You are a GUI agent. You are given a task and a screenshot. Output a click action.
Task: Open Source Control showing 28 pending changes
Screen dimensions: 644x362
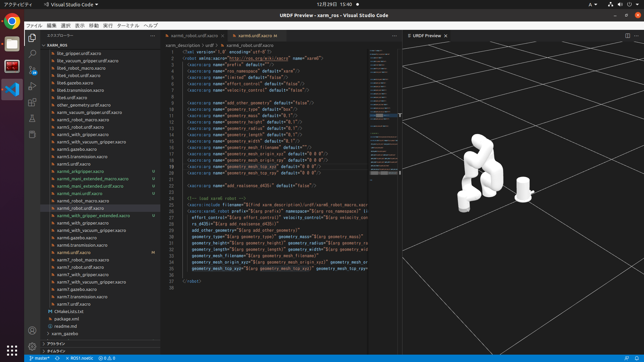click(x=32, y=70)
